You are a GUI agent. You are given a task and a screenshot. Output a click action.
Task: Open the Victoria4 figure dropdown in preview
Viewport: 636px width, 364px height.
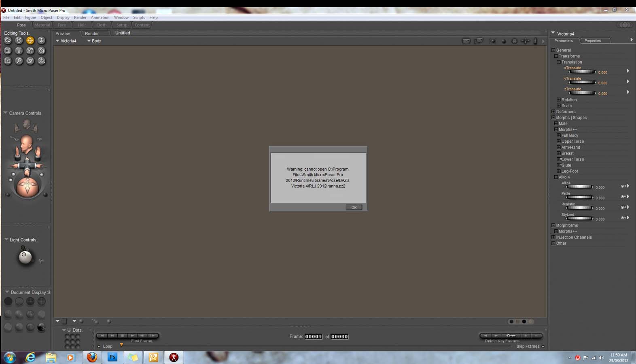pyautogui.click(x=66, y=41)
